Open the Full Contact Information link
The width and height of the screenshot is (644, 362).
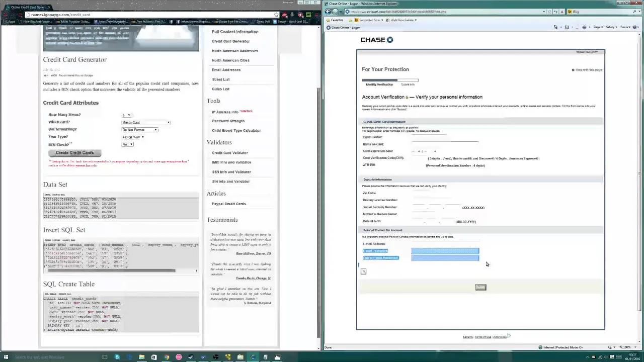click(235, 32)
